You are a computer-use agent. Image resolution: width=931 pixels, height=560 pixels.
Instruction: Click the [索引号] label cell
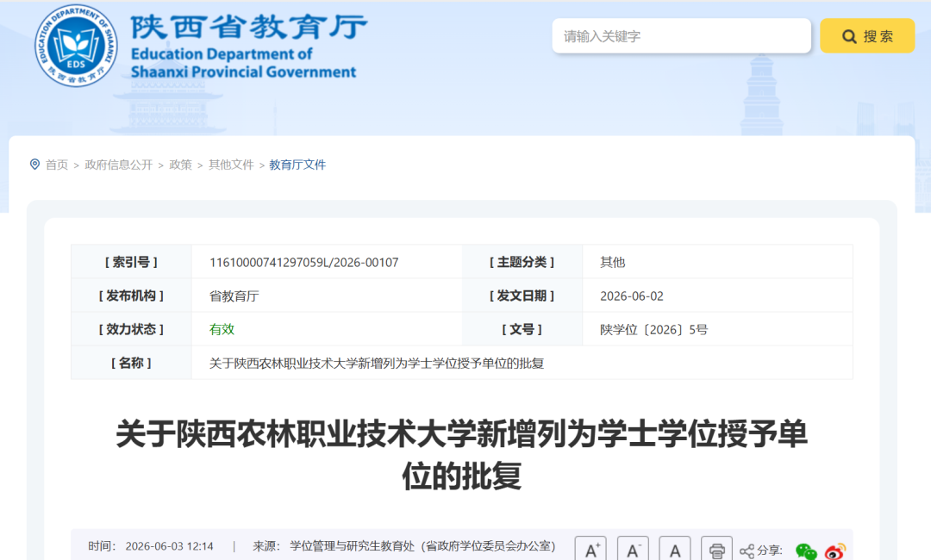(131, 262)
